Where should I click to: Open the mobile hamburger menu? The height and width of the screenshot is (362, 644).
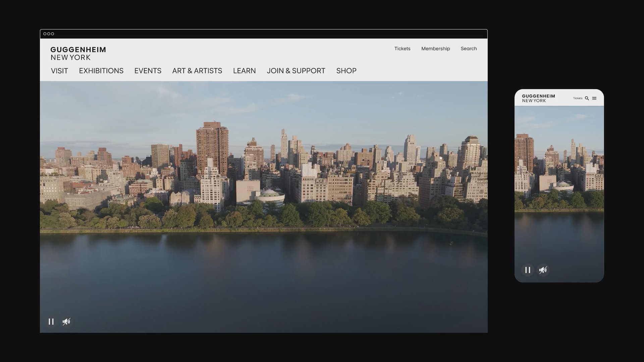pyautogui.click(x=594, y=98)
